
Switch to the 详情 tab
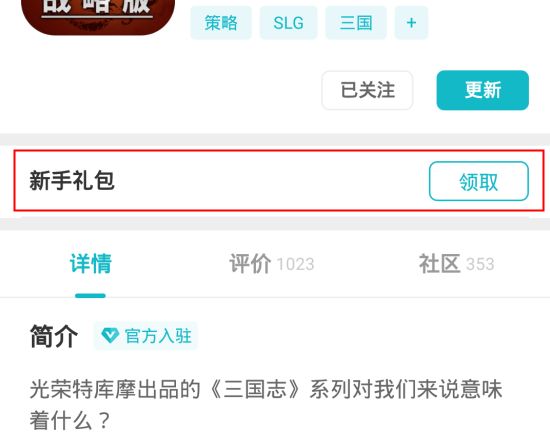pyautogui.click(x=90, y=264)
